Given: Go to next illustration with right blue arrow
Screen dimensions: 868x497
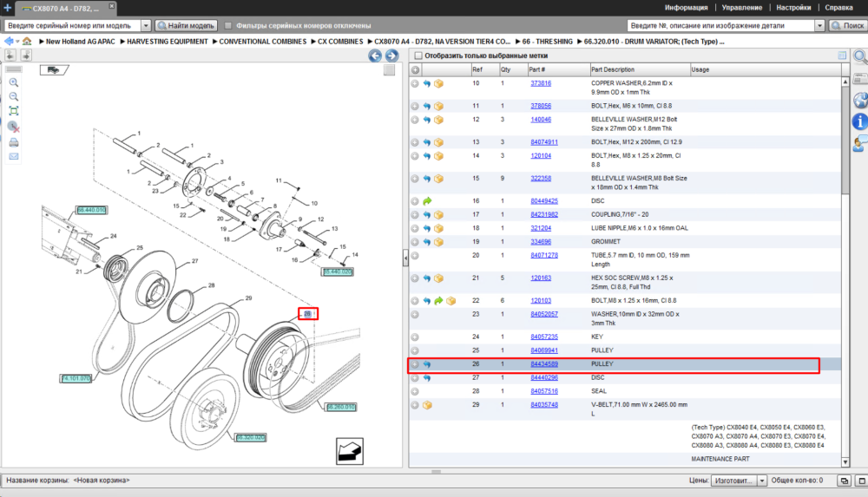Looking at the screenshot, I should coord(392,56).
